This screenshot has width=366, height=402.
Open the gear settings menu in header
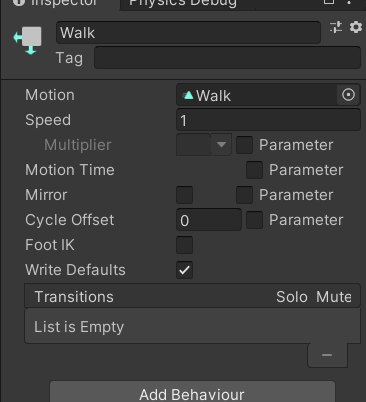click(356, 27)
